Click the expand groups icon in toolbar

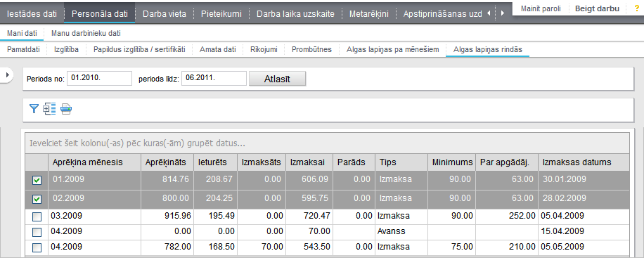click(x=49, y=109)
